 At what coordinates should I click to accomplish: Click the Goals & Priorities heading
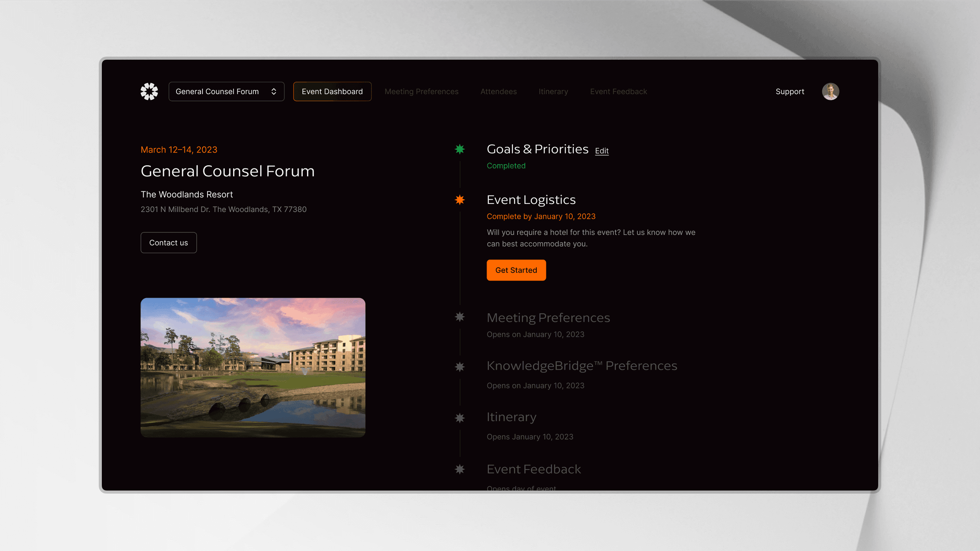pyautogui.click(x=537, y=149)
